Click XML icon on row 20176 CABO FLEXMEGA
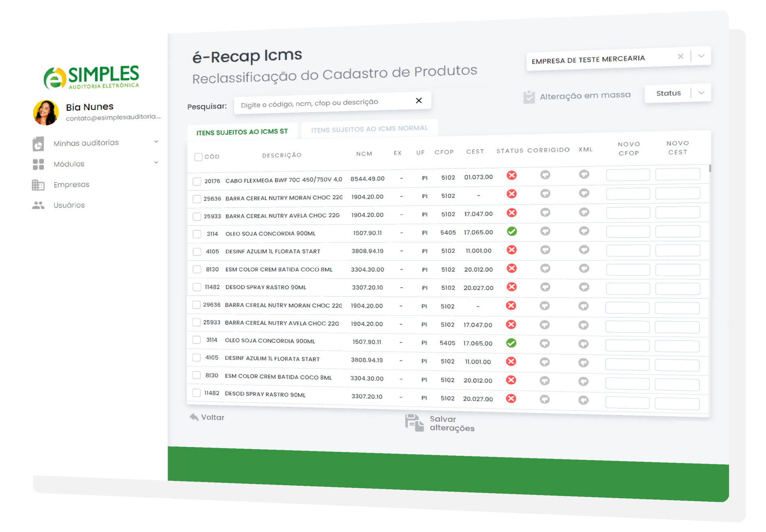 [584, 174]
